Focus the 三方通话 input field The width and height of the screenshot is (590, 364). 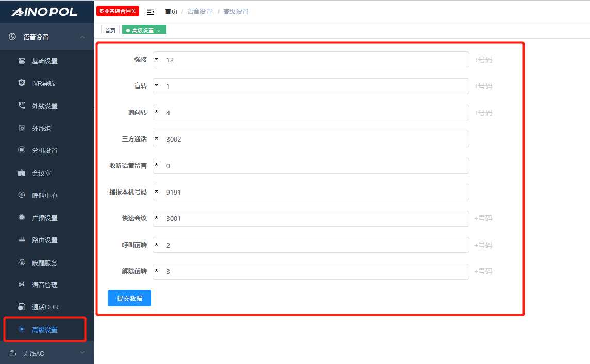click(314, 139)
